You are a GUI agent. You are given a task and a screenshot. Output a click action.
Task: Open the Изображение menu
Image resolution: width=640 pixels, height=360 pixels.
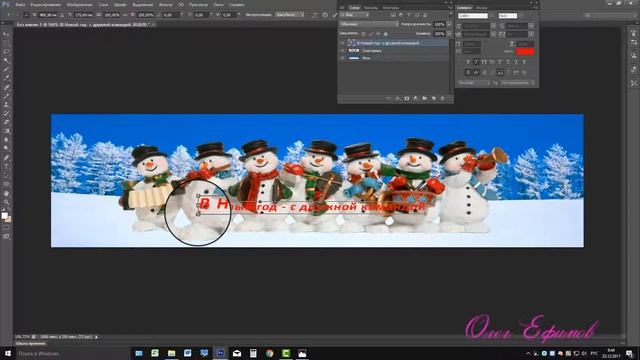(x=79, y=5)
